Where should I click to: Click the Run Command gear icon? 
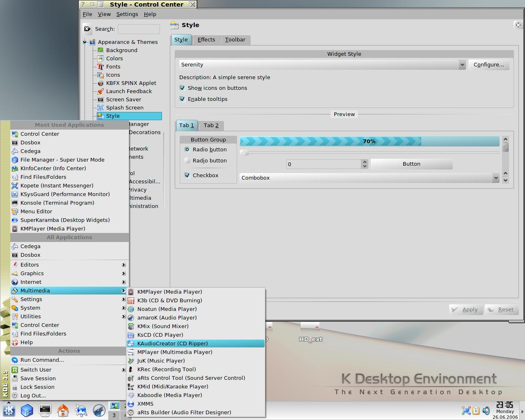point(15,360)
